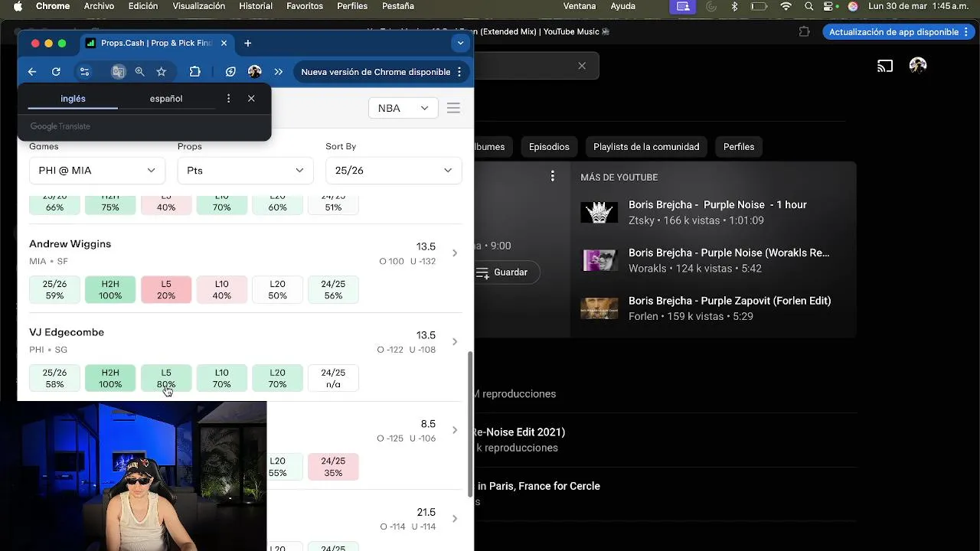The height and width of the screenshot is (551, 980).
Task: Select the Episodios chip in YouTube Music
Action: pyautogui.click(x=549, y=147)
